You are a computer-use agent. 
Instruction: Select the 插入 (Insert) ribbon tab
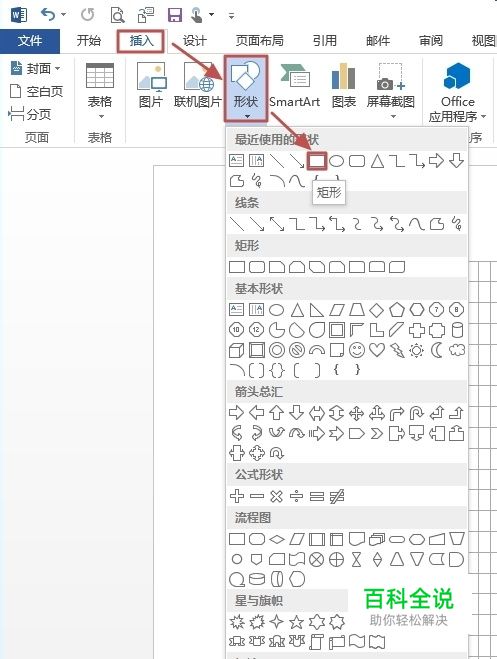point(141,41)
